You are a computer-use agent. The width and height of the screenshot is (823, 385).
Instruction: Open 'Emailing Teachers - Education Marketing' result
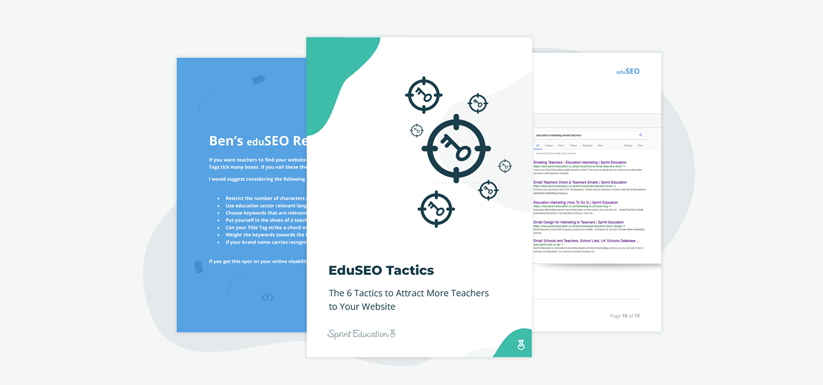click(579, 163)
